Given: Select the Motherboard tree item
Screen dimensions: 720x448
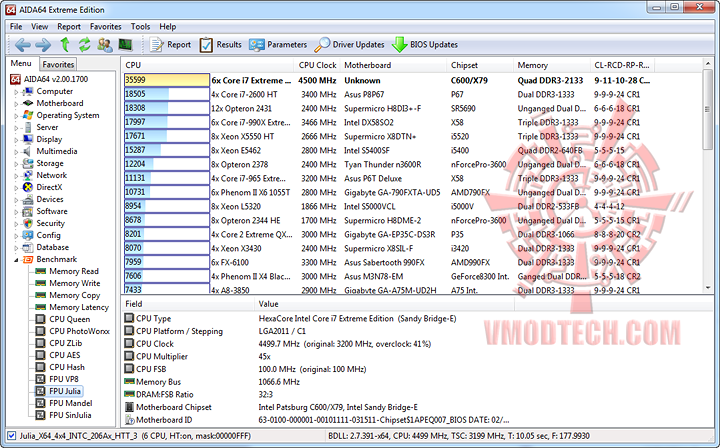Looking at the screenshot, I should (60, 103).
